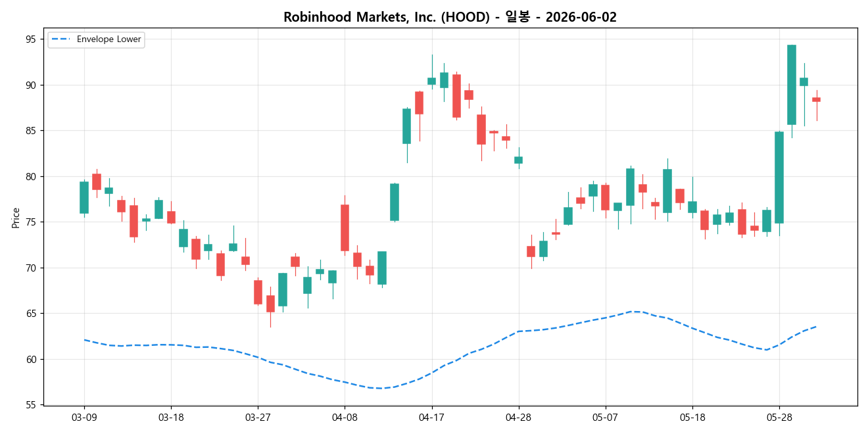Click the 05-28 x-axis date label
Image resolution: width=868 pixels, height=434 pixels.
[x=779, y=418]
